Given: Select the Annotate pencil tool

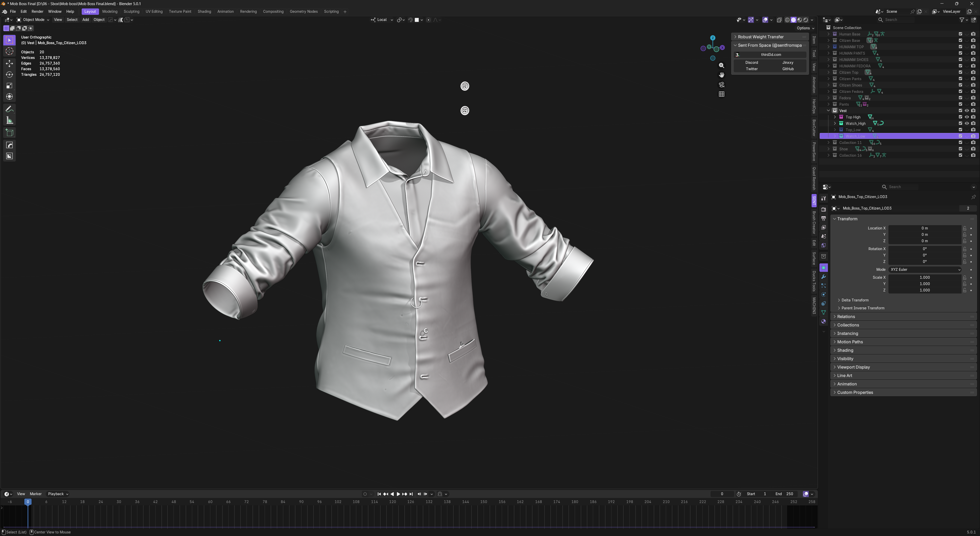Looking at the screenshot, I should pos(9,109).
